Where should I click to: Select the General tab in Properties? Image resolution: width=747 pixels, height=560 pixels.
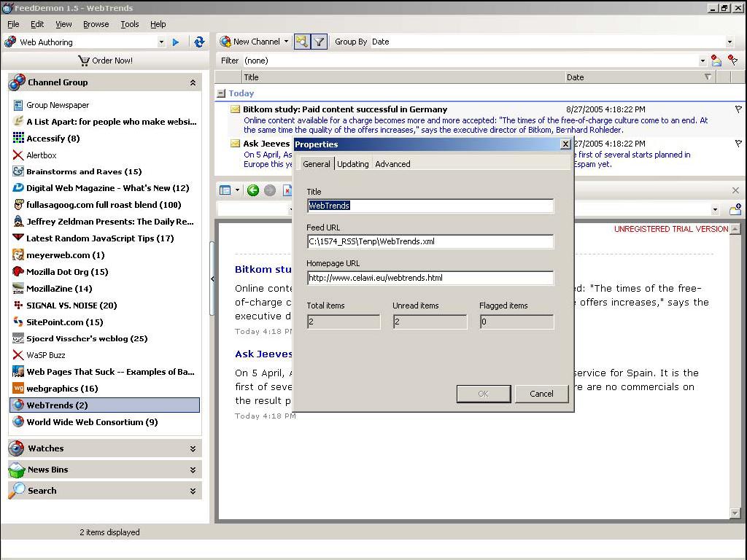(317, 164)
